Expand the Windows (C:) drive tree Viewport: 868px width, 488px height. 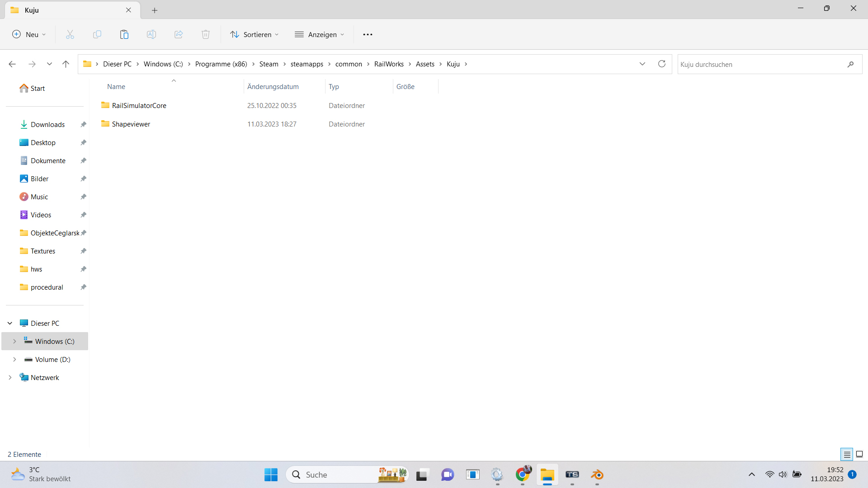point(14,341)
